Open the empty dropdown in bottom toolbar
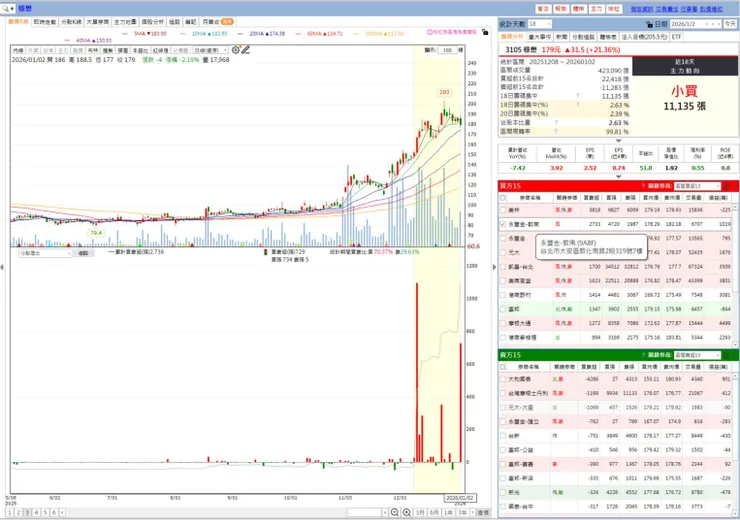The height and width of the screenshot is (520, 740). [368, 512]
